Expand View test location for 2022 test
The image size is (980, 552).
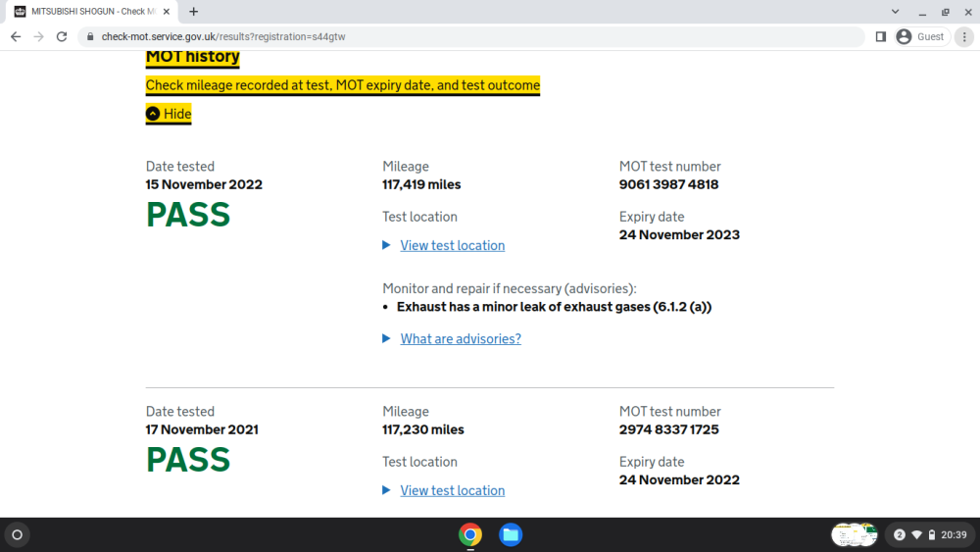click(452, 246)
